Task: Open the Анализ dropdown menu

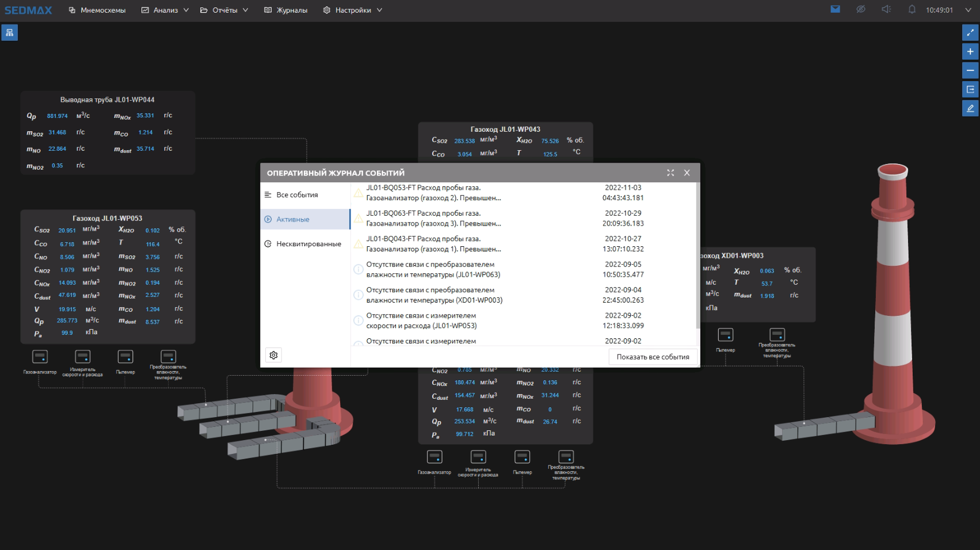Action: [165, 10]
